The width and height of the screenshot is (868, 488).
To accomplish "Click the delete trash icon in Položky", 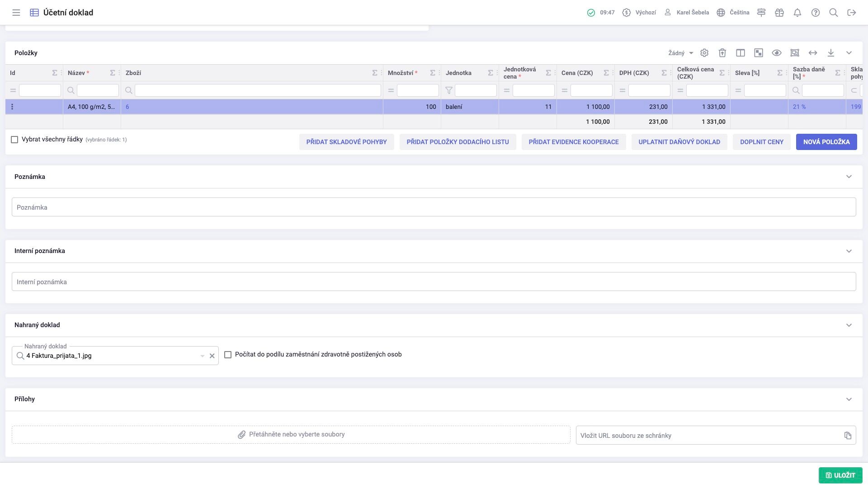I will pyautogui.click(x=722, y=53).
